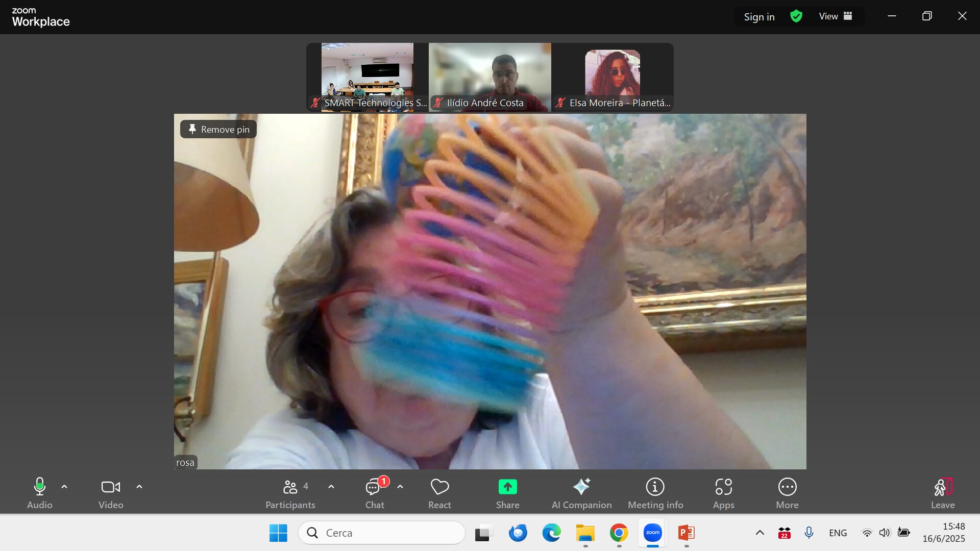The height and width of the screenshot is (551, 980).
Task: Click the tray calendar app icon
Action: click(784, 533)
